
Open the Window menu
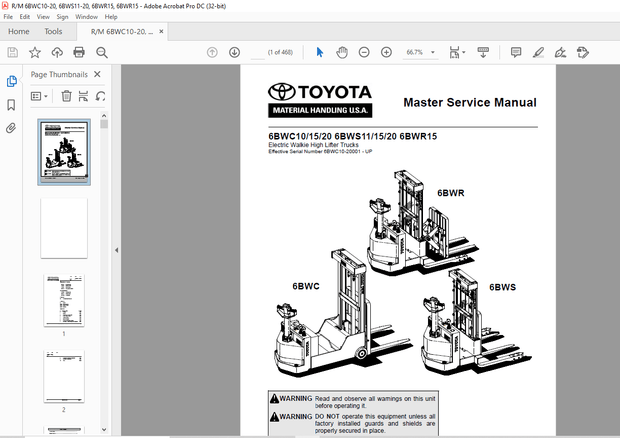coord(86,17)
